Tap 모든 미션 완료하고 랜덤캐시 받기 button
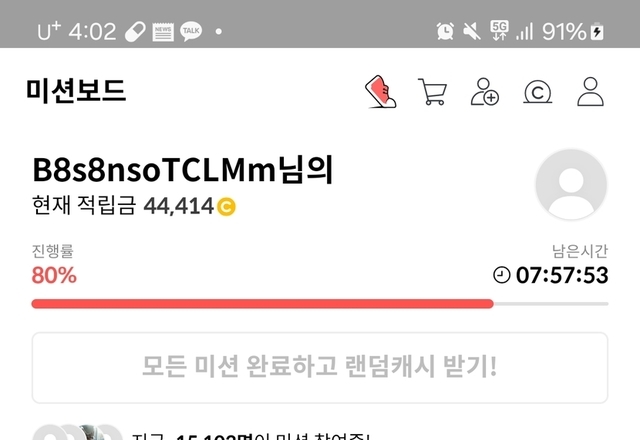This screenshot has height=440, width=640. [x=320, y=368]
